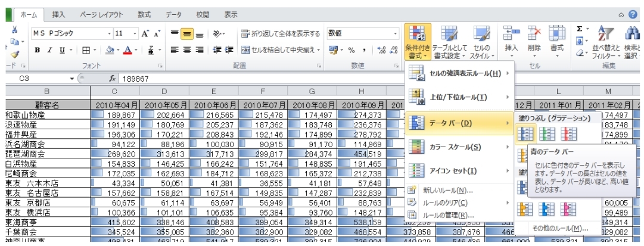
Task: Toggle align text left
Action: pyautogui.click(x=174, y=50)
